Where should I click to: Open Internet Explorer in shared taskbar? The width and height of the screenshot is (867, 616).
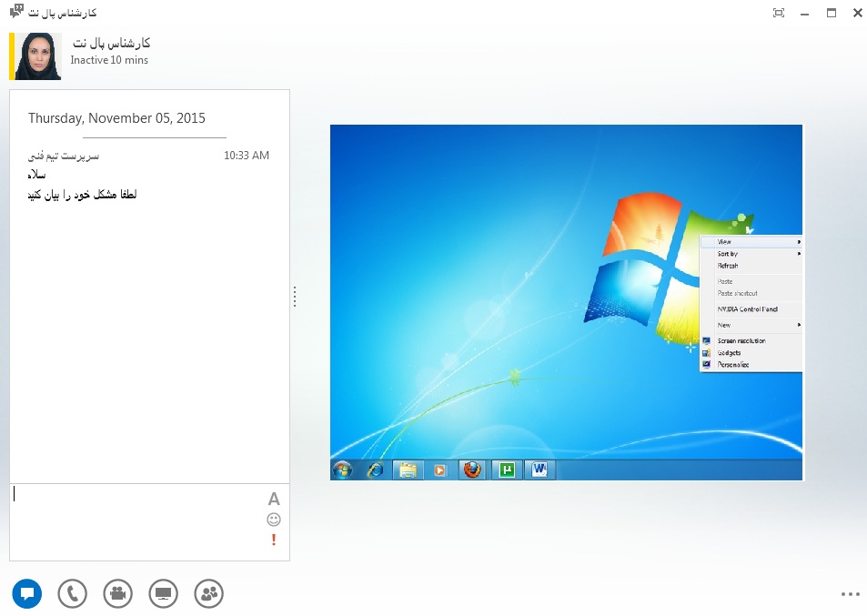tap(376, 470)
